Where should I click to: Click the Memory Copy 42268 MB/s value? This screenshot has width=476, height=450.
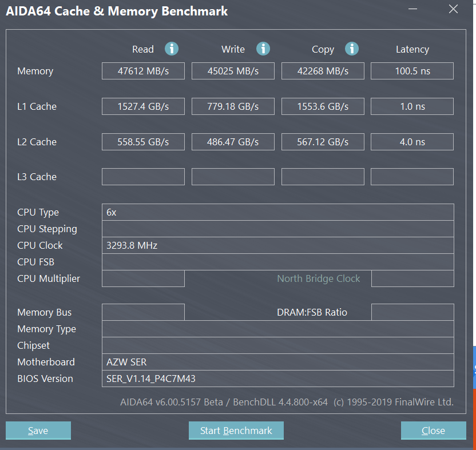[323, 71]
